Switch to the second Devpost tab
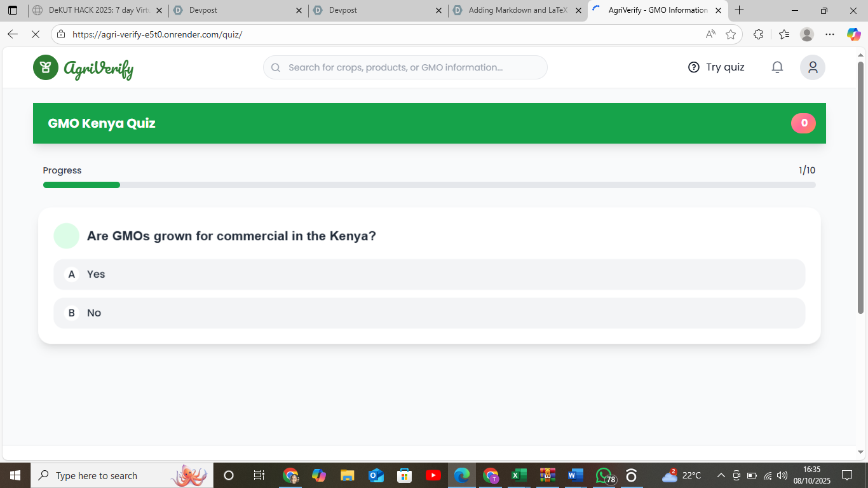This screenshot has width=868, height=488. point(378,10)
